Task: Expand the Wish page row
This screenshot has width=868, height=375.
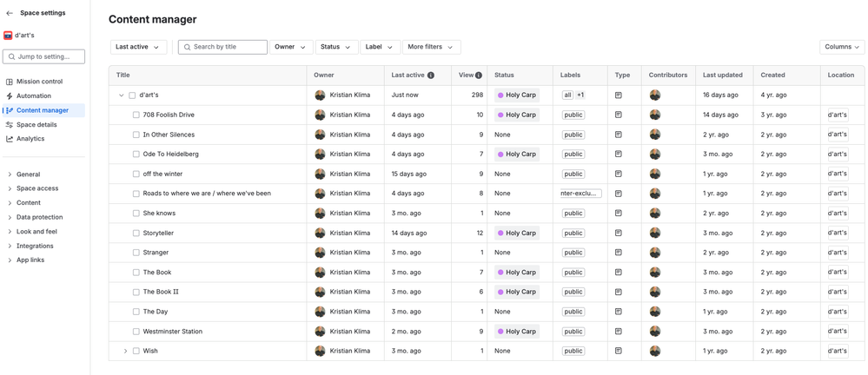Action: coord(125,352)
